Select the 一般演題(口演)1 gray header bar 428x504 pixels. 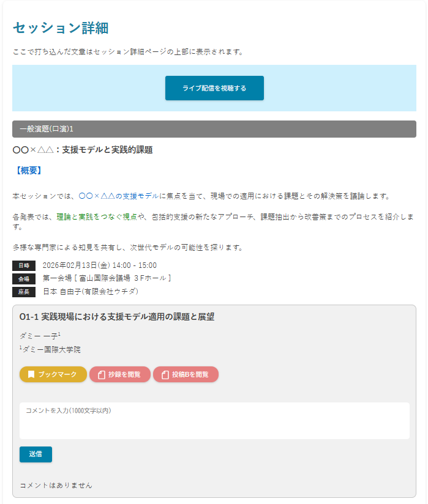[214, 129]
